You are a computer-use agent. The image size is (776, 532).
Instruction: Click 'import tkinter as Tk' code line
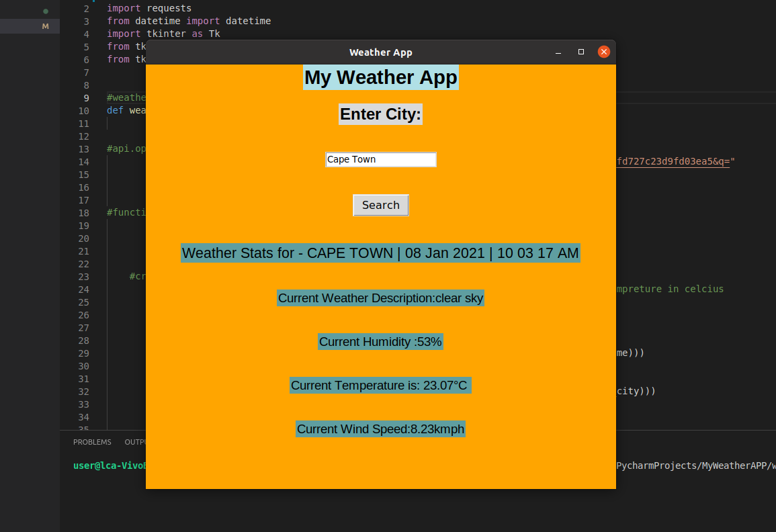163,34
